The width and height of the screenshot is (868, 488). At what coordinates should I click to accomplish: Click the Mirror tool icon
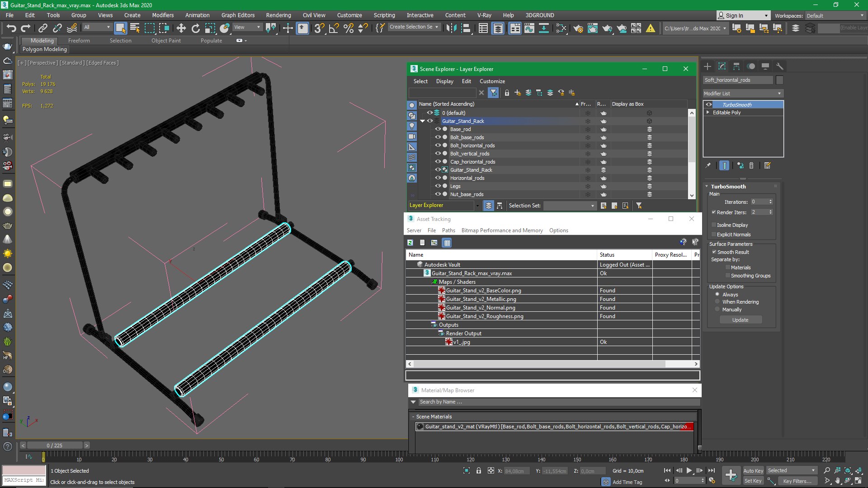[x=451, y=28]
